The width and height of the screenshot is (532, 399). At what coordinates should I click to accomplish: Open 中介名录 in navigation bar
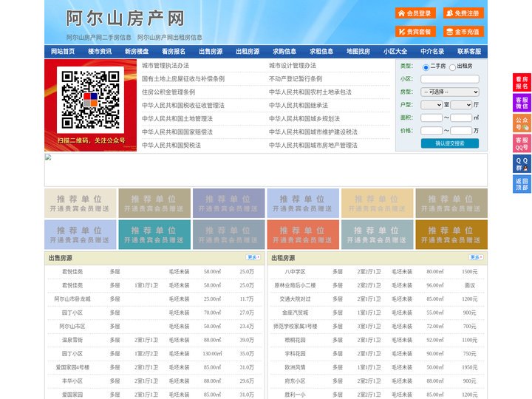pyautogui.click(x=432, y=52)
